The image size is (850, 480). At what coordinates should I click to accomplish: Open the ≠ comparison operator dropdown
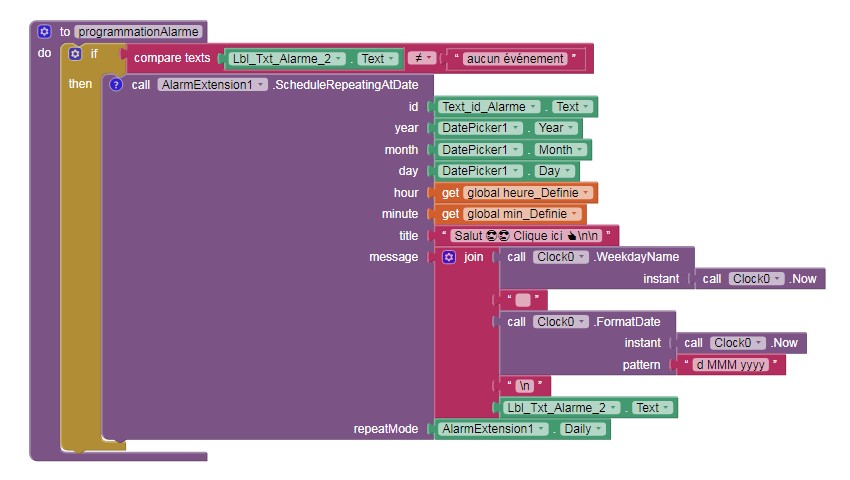[423, 58]
